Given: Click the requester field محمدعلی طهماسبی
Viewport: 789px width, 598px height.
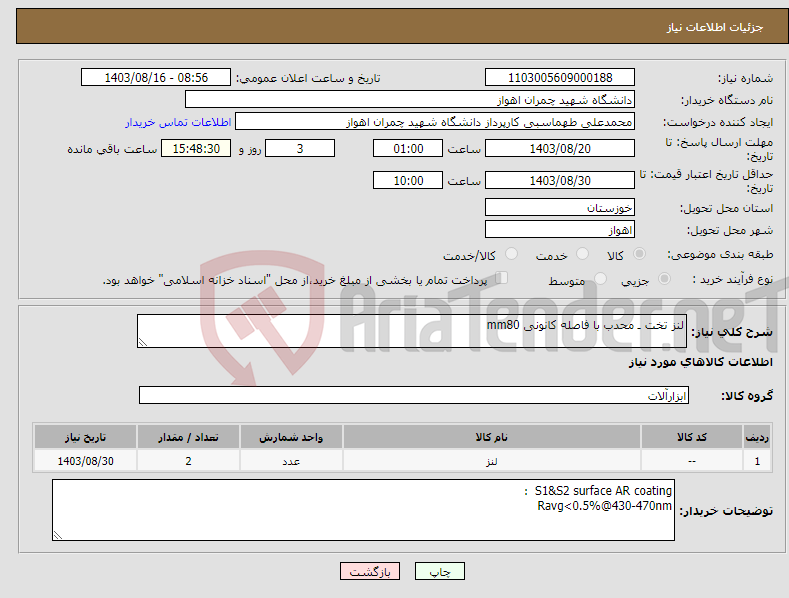Looking at the screenshot, I should pos(435,121).
